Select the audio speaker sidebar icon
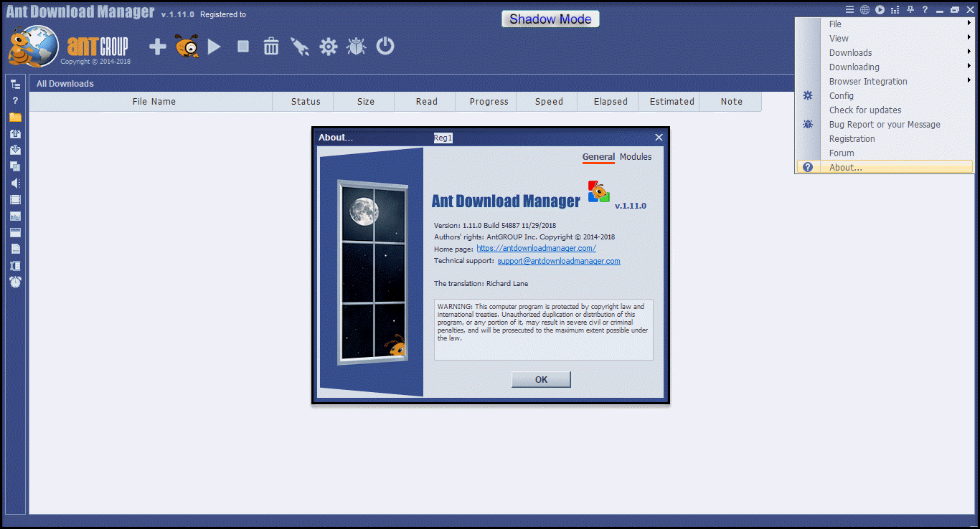The width and height of the screenshot is (980, 529). point(15,184)
